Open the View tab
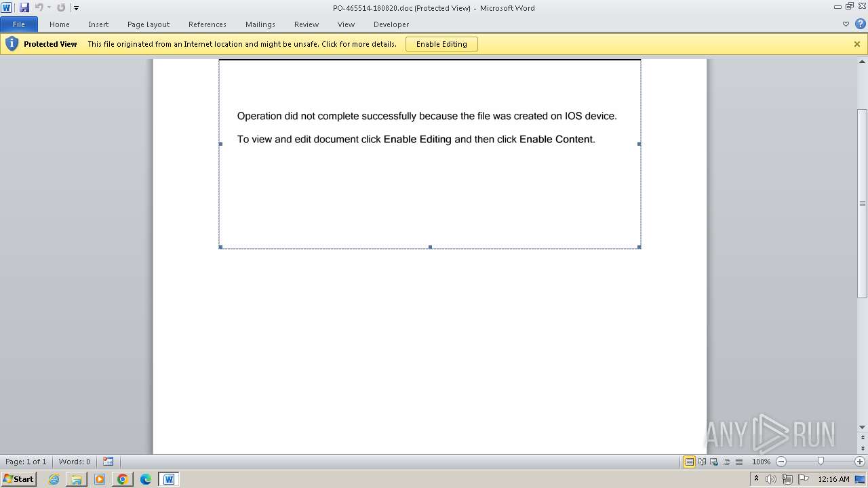The width and height of the screenshot is (868, 488). click(346, 24)
